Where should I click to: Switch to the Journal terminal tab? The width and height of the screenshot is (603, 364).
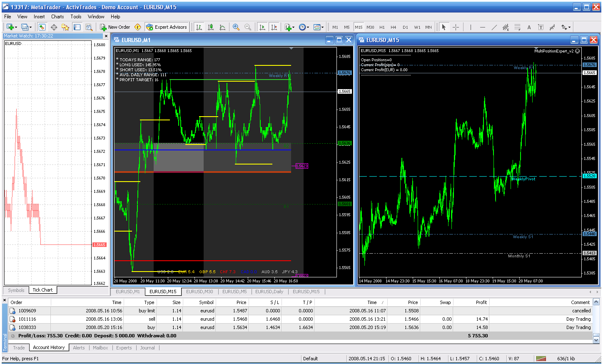pyautogui.click(x=147, y=348)
